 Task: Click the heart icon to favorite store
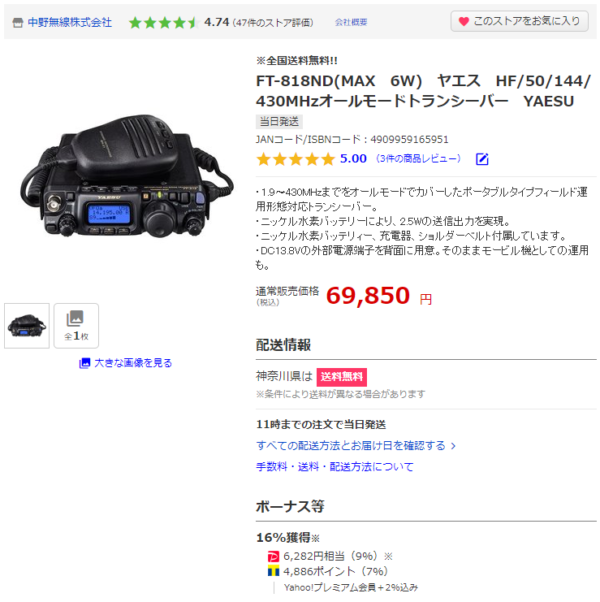464,22
